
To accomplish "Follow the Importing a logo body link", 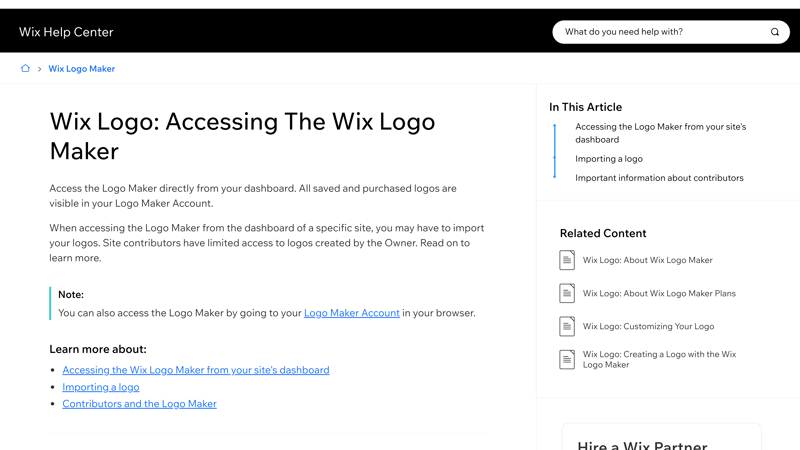I will 101,387.
